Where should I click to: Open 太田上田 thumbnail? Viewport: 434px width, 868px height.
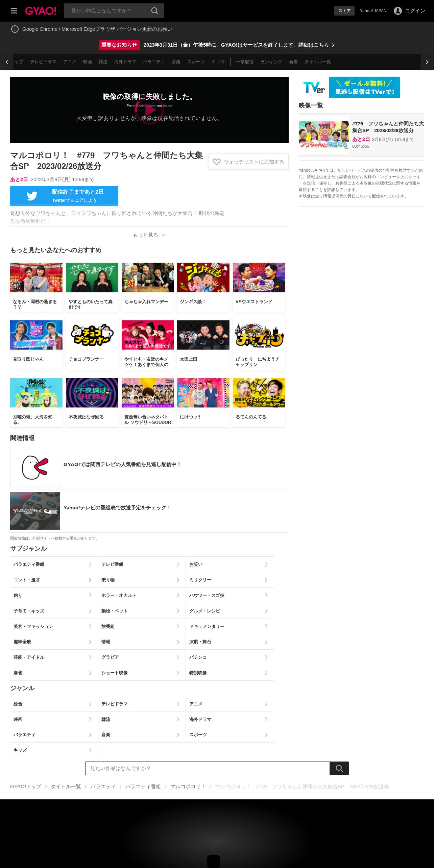click(x=203, y=335)
